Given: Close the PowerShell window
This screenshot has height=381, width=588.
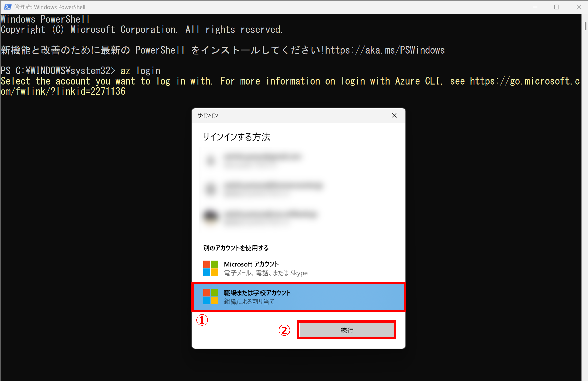Looking at the screenshot, I should pos(578,7).
